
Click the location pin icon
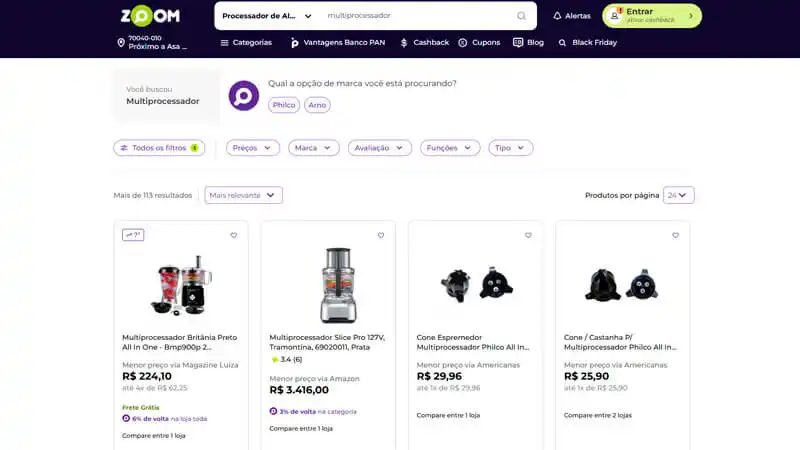point(121,43)
